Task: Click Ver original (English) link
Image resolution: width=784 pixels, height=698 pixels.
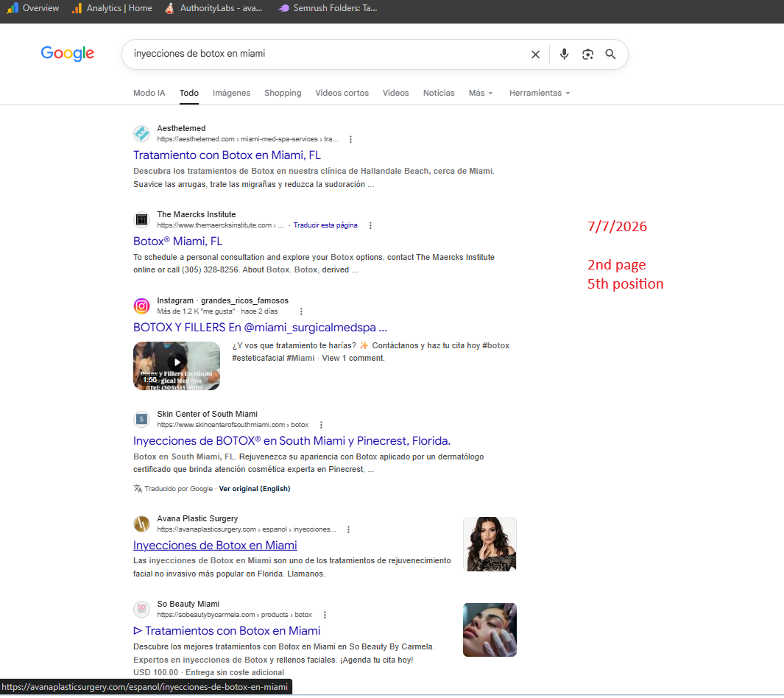Action: pos(255,489)
